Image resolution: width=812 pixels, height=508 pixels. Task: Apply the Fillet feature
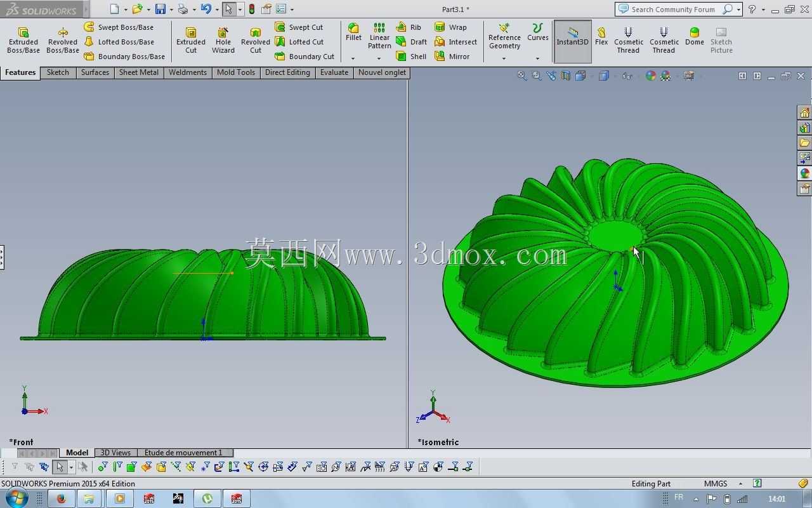pyautogui.click(x=353, y=32)
